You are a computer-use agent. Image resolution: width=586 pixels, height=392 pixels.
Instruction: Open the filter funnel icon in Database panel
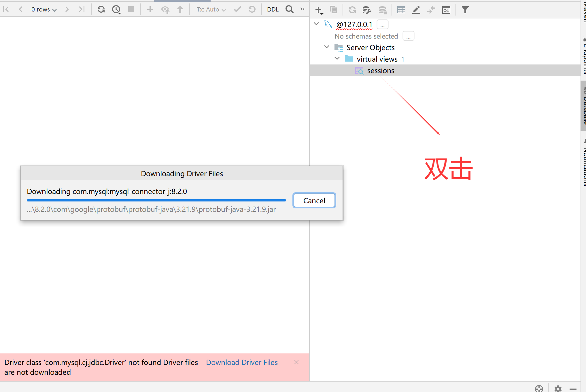[465, 10]
